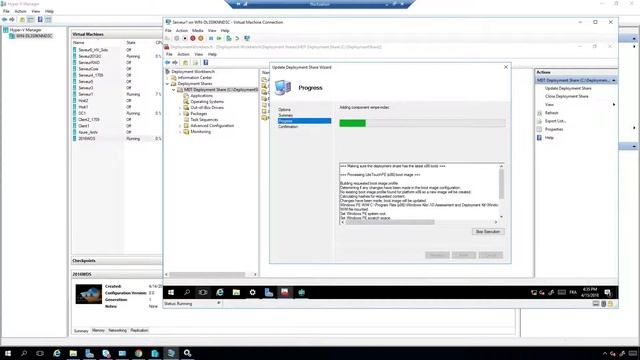Expand the Out-of-Box Drivers node
Image resolution: width=640 pixels, height=360 pixels.
click(x=180, y=108)
